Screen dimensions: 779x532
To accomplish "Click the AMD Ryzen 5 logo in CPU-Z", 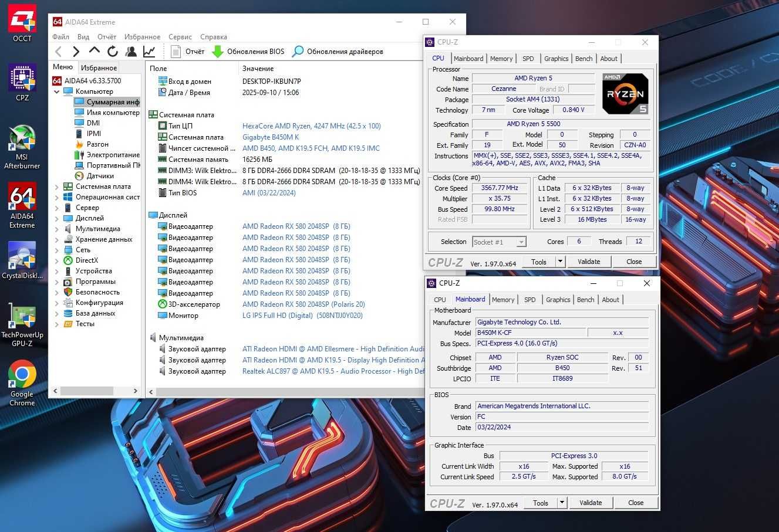I will coord(625,94).
